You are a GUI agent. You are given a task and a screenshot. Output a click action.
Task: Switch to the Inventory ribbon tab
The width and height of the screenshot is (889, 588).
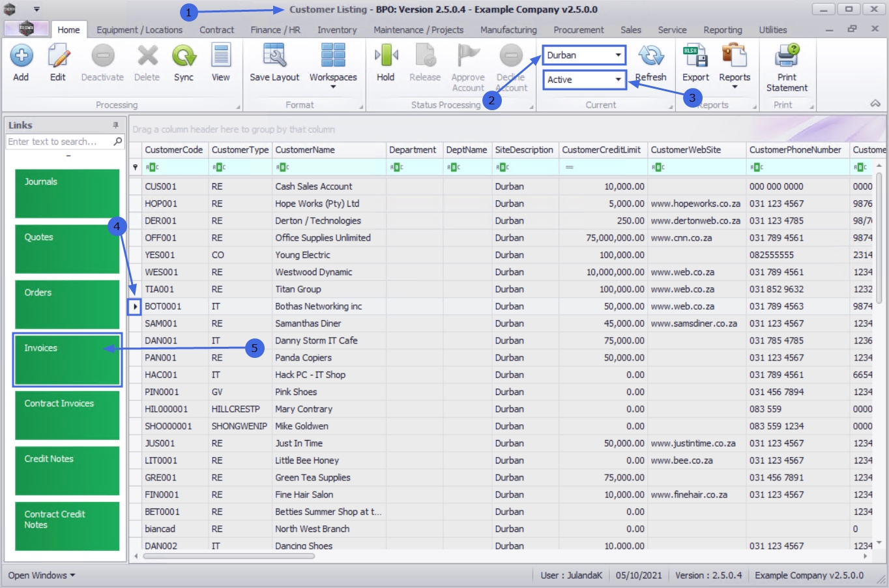[337, 30]
